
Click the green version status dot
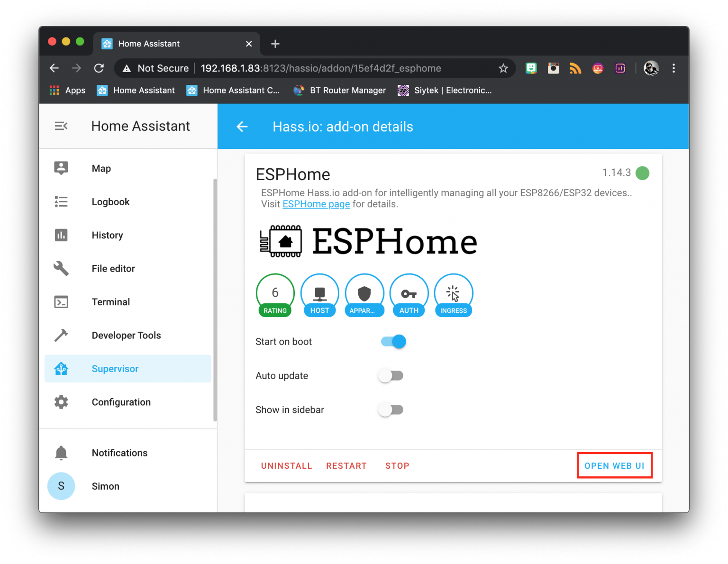(x=643, y=173)
